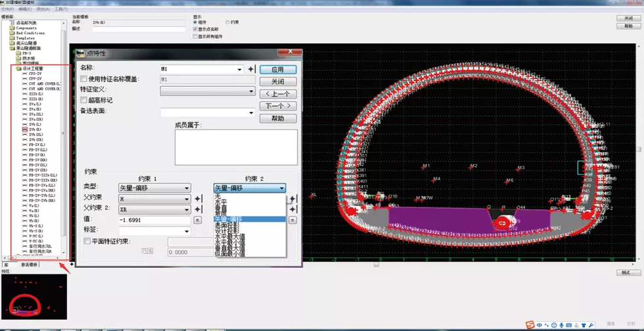Viewport: 644px width, 331px height.
Task: Check the 超高标记 checkbox
Action: 84,100
